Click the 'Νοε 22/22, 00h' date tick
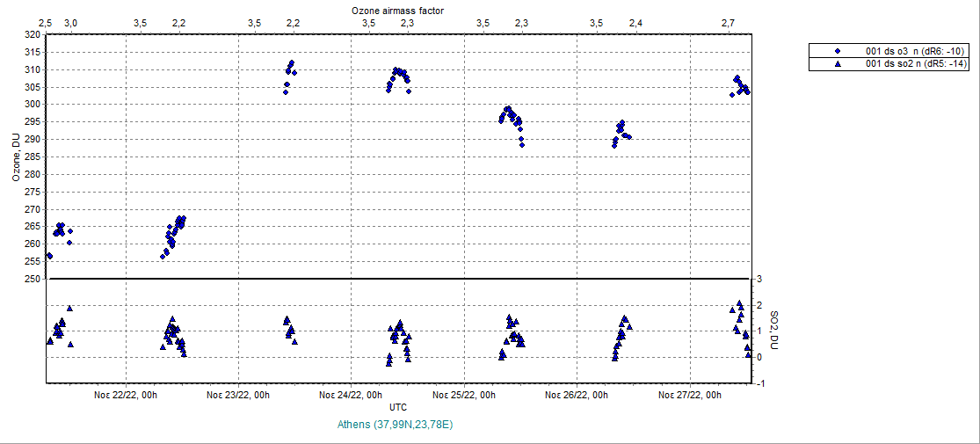The height and width of the screenshot is (444, 980). coord(126,396)
